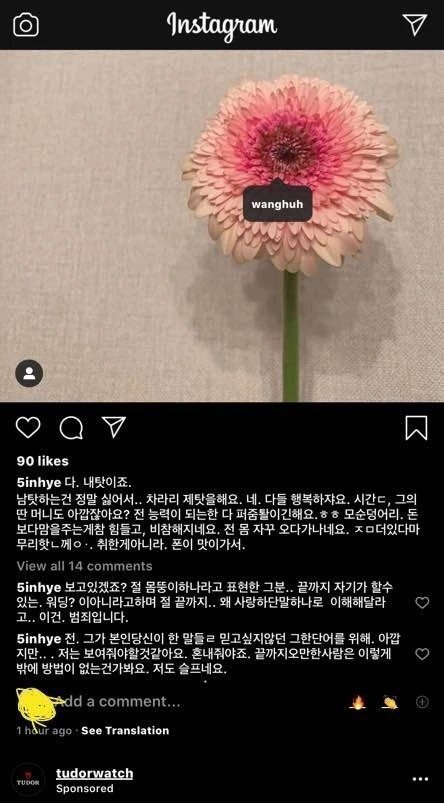Image resolution: width=444 pixels, height=803 pixels.
Task: Save post with the bookmark icon
Action: (416, 428)
